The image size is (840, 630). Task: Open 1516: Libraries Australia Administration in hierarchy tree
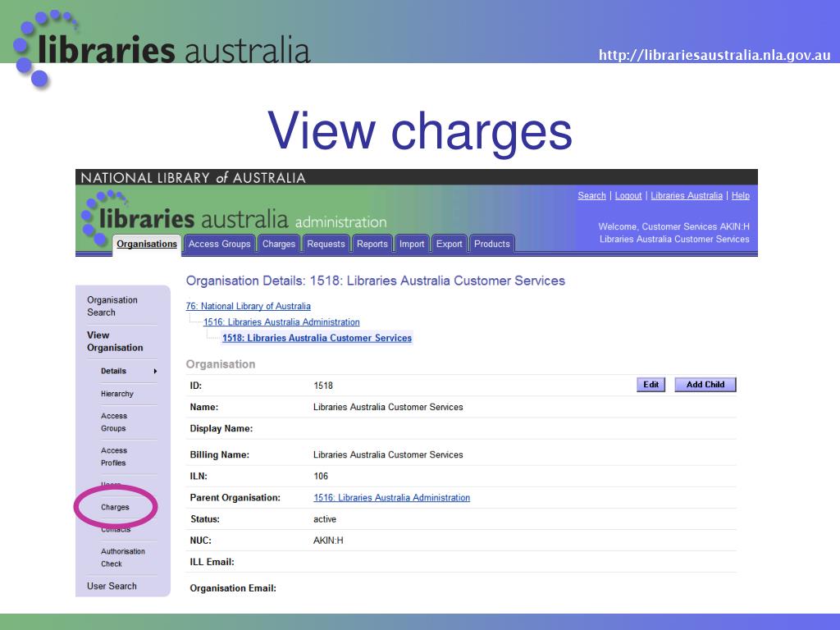[x=281, y=322]
